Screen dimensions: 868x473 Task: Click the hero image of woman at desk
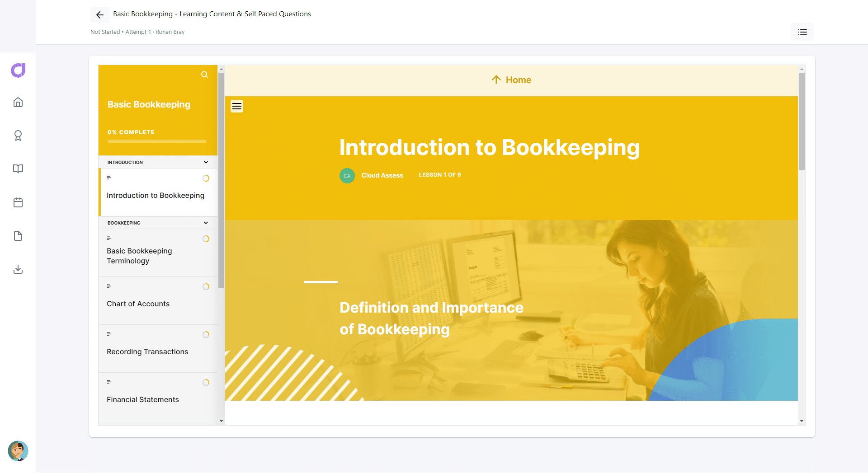511,310
